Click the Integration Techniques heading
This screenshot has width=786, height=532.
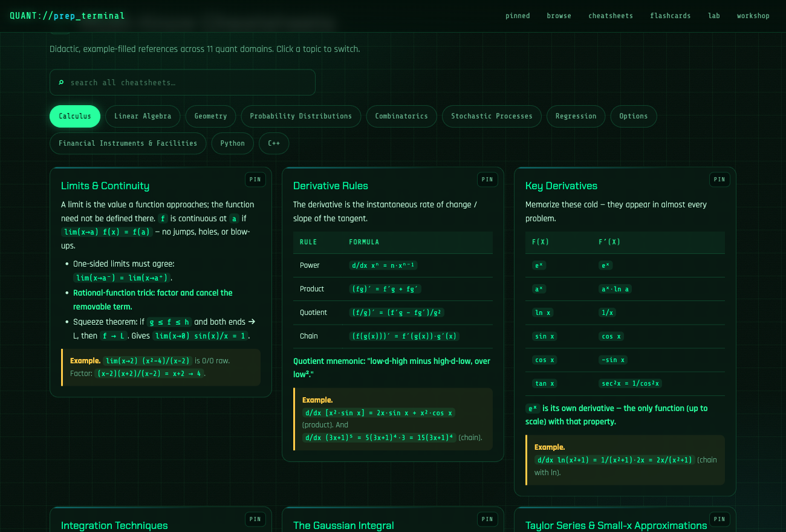[114, 525]
